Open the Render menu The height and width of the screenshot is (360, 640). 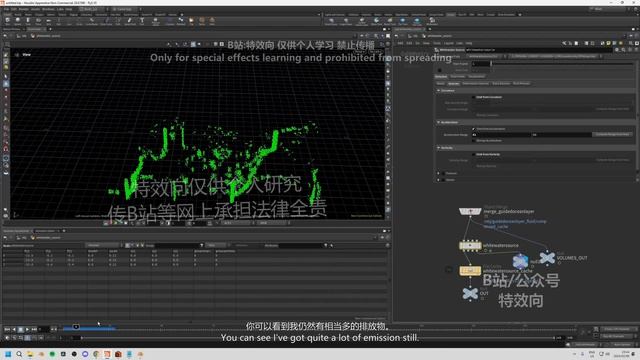pos(24,9)
